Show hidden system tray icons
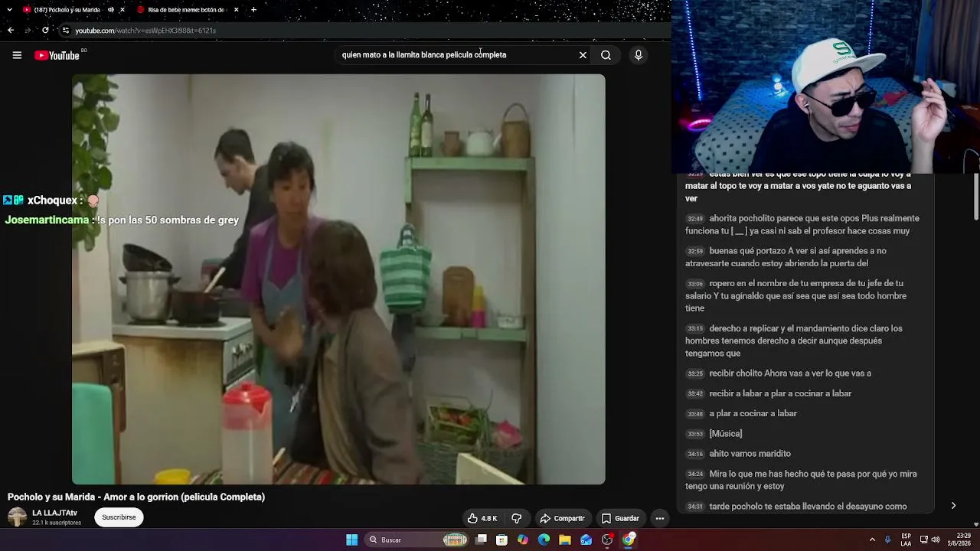Viewport: 980px width, 551px height. 872,540
